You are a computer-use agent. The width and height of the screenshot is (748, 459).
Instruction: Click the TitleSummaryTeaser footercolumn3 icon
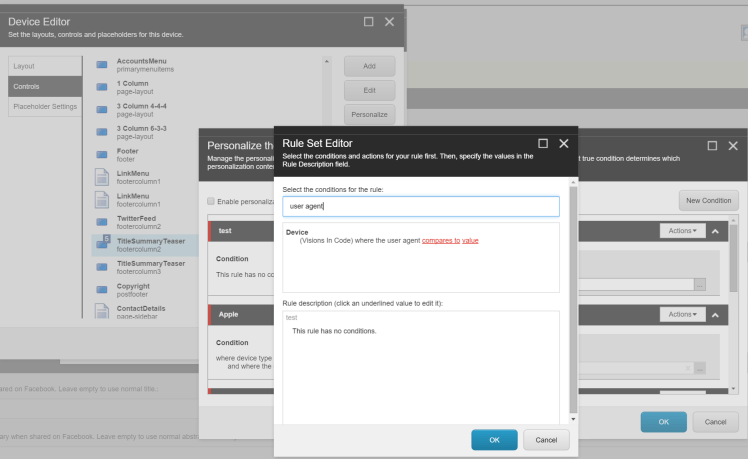[102, 267]
